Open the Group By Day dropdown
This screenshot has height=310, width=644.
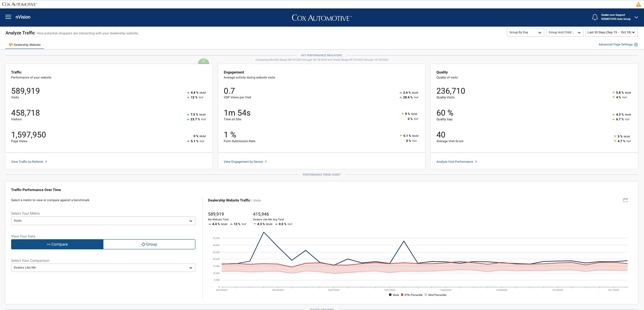point(525,32)
